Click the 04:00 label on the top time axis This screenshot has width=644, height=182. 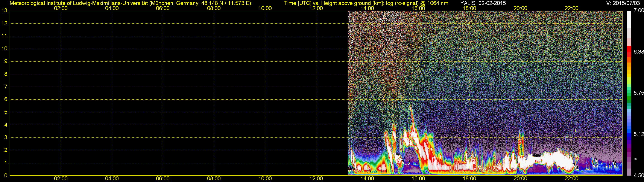(x=112, y=8)
